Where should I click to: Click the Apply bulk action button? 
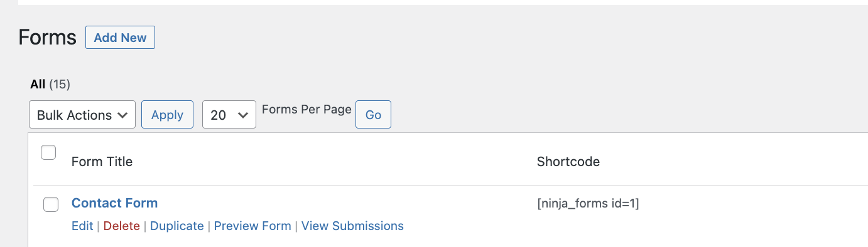pos(167,115)
